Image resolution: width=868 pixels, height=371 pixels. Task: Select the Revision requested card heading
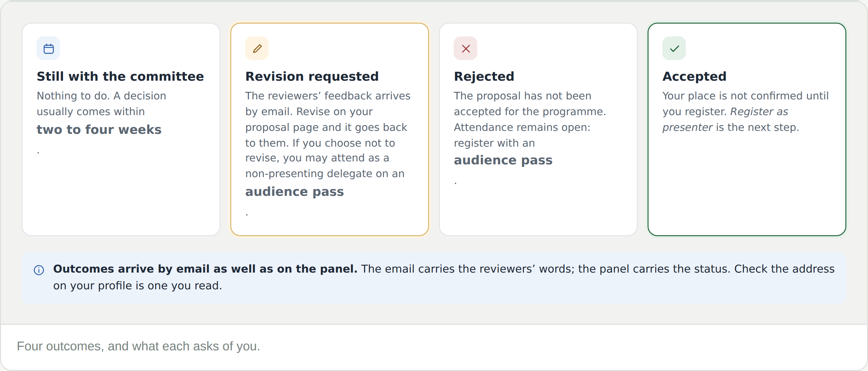click(312, 76)
